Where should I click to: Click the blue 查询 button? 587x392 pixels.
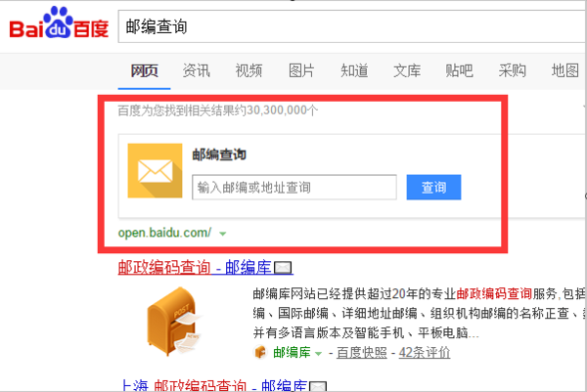point(433,187)
